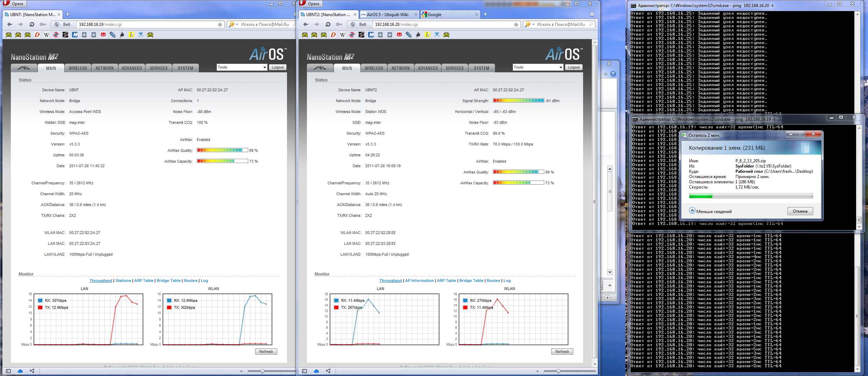
Task: Open ARP Table link in UBNT2 monitor
Action: pyautogui.click(x=446, y=281)
